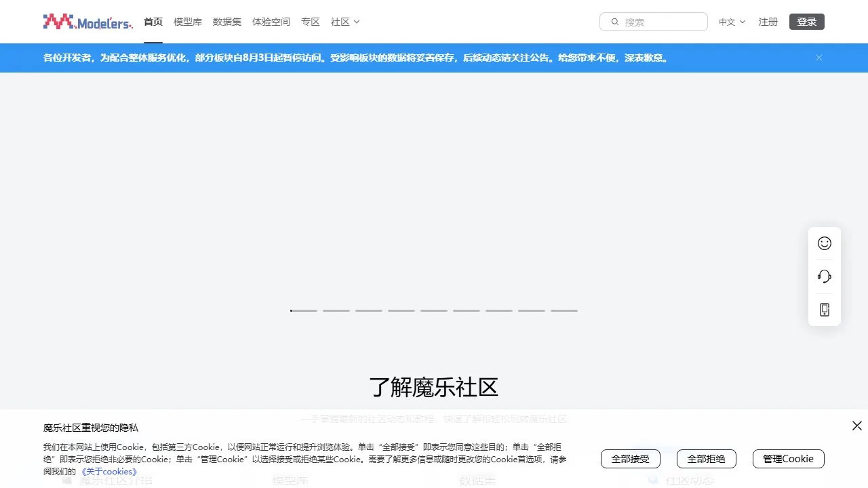
Task: Expand the 中文 language selector
Action: point(732,22)
